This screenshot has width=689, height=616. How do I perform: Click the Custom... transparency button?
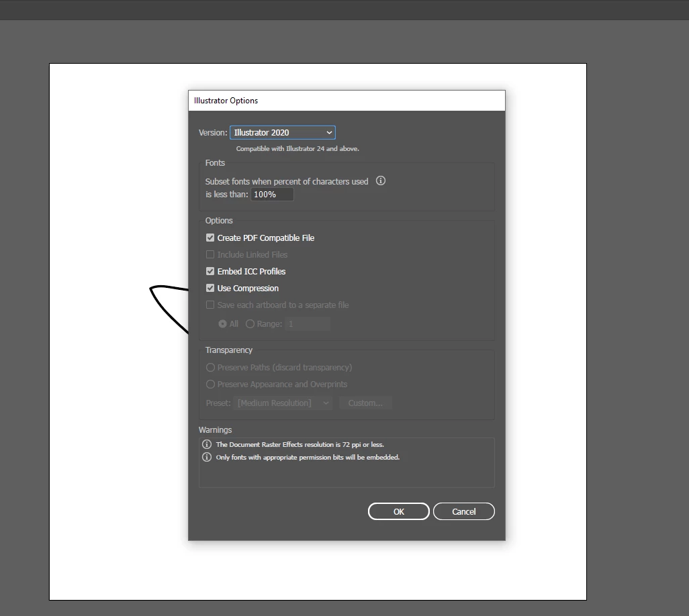coord(365,403)
